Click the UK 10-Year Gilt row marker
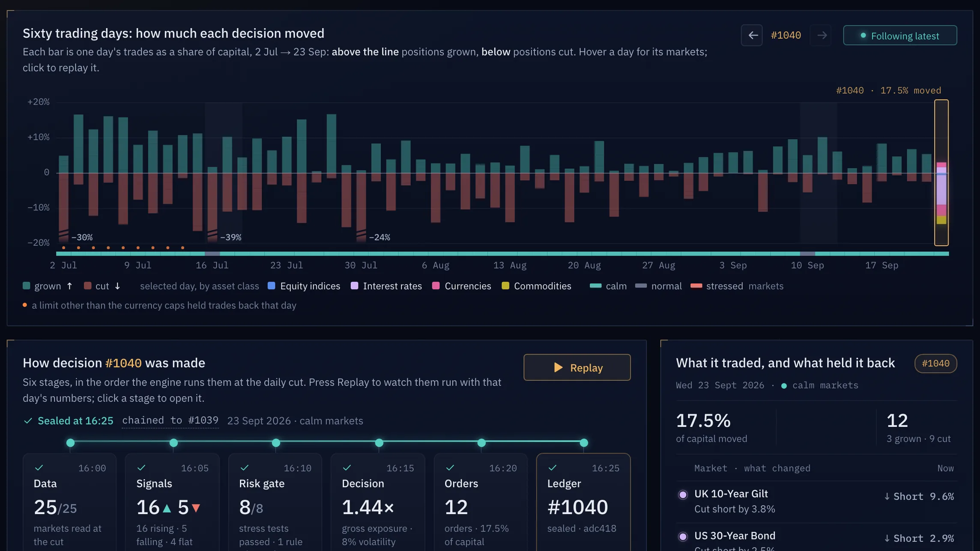Viewport: 980px width, 551px height. pyautogui.click(x=683, y=494)
